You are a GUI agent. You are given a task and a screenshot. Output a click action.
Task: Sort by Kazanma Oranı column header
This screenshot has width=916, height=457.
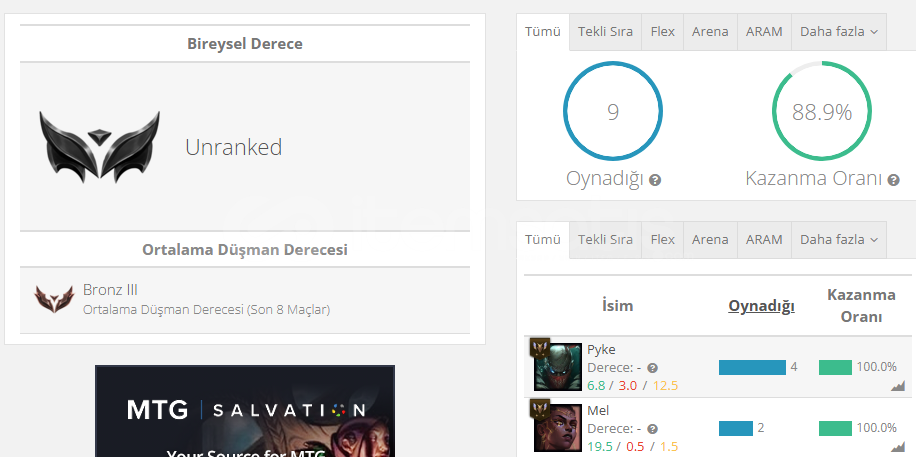(x=861, y=306)
